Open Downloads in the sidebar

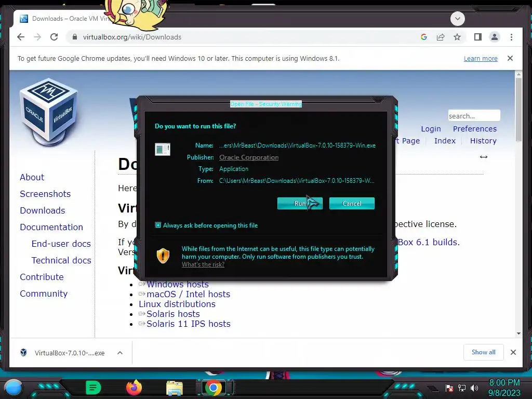[43, 210]
